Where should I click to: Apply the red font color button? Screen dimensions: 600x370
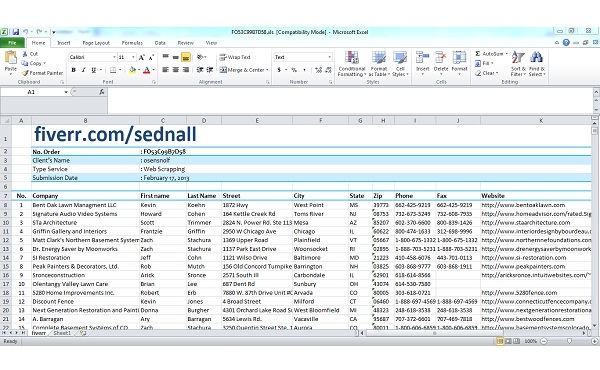(x=147, y=70)
